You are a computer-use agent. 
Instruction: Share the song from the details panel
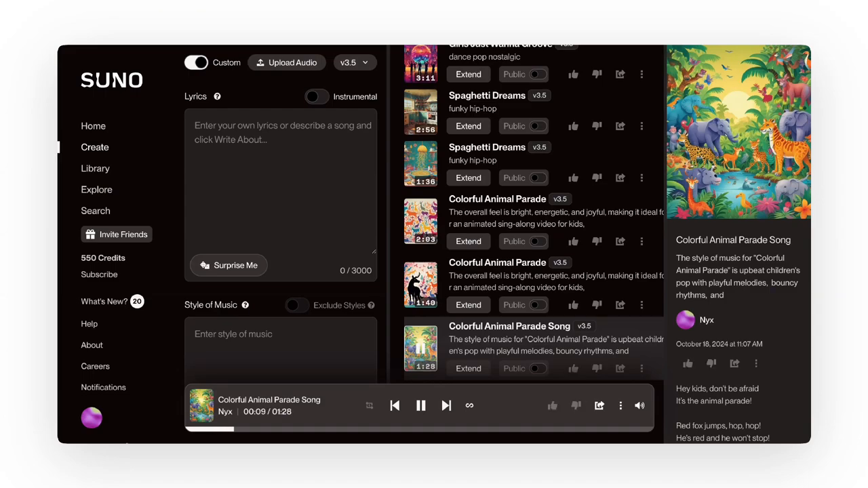click(734, 363)
